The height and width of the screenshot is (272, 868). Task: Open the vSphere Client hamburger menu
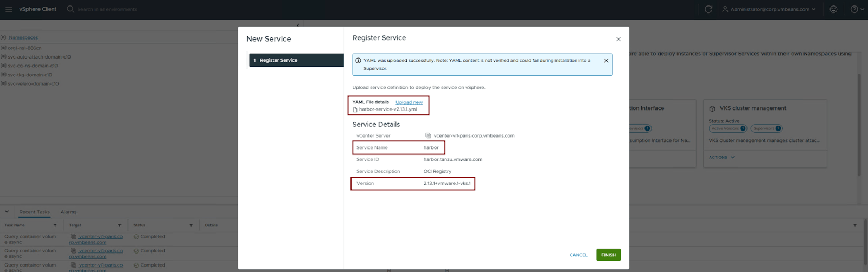coord(9,9)
